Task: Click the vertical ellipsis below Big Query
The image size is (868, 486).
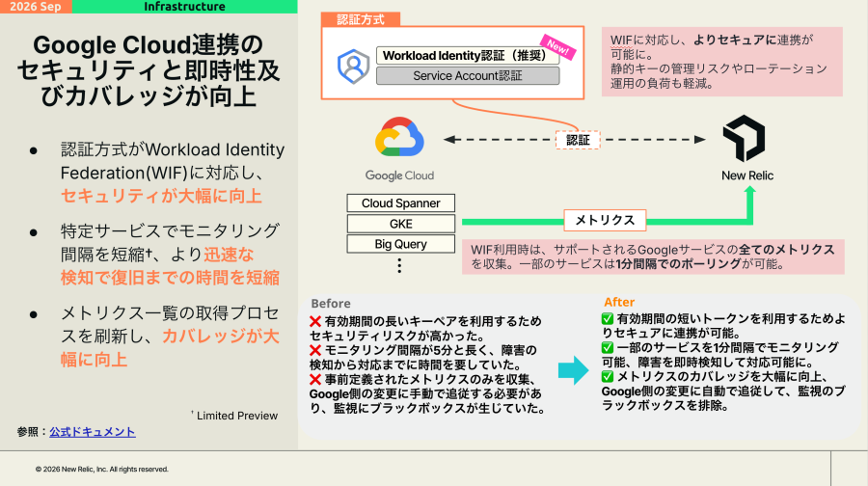Action: click(x=399, y=266)
